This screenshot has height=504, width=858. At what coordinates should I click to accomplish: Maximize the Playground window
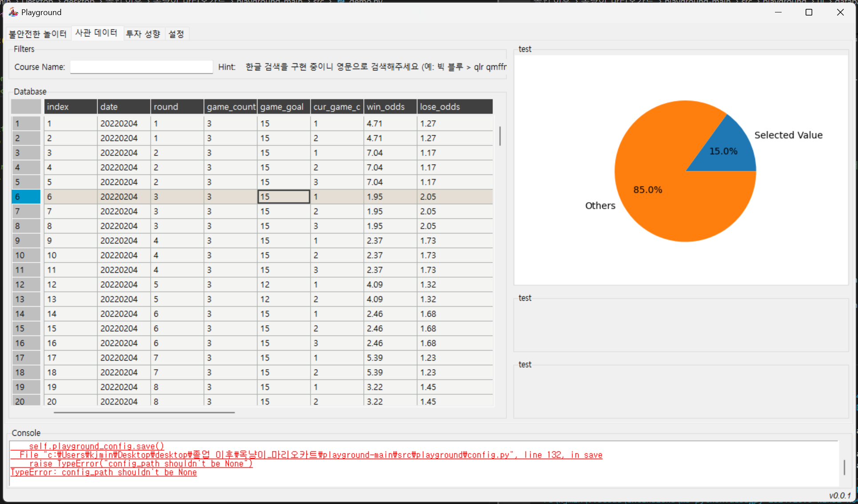click(x=809, y=12)
